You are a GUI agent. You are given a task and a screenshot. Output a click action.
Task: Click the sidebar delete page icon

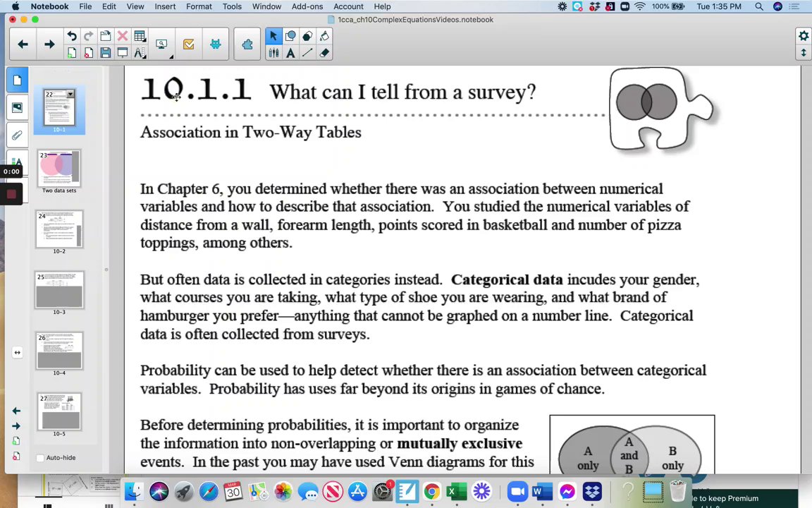17,456
